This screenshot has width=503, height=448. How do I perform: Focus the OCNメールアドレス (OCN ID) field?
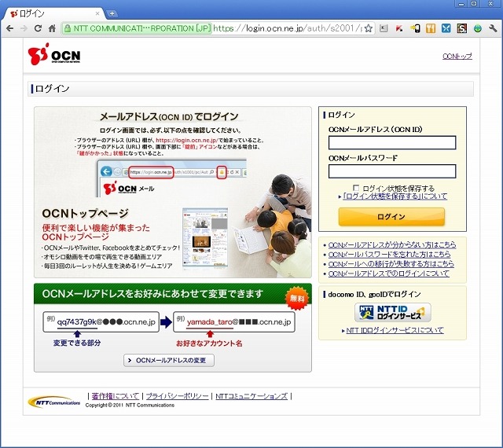point(392,142)
